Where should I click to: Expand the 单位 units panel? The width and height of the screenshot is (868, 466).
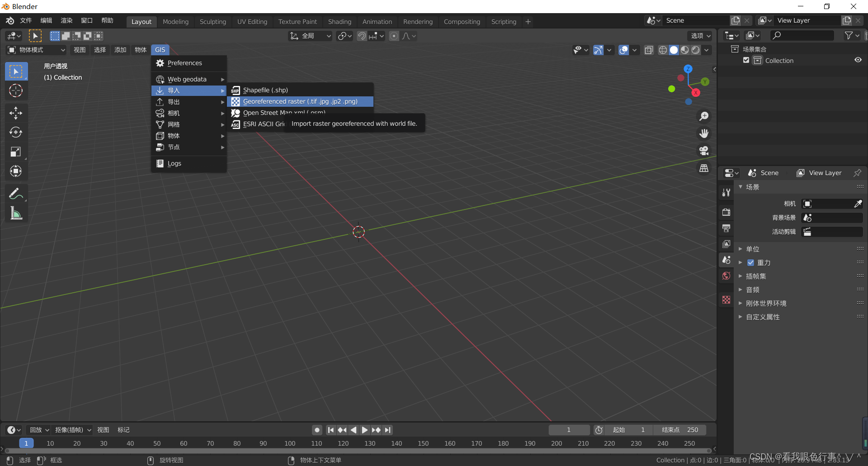click(x=753, y=249)
